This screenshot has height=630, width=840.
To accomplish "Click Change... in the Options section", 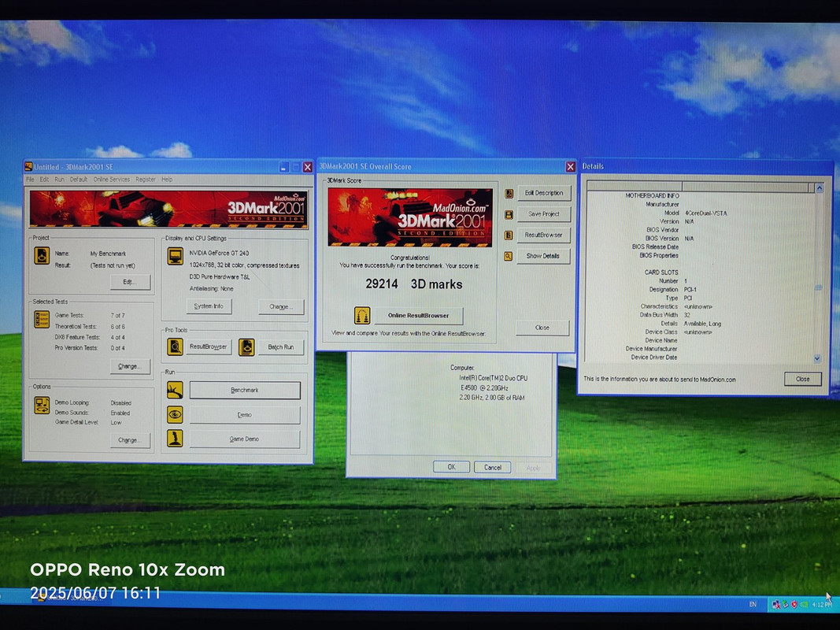I will (x=130, y=440).
